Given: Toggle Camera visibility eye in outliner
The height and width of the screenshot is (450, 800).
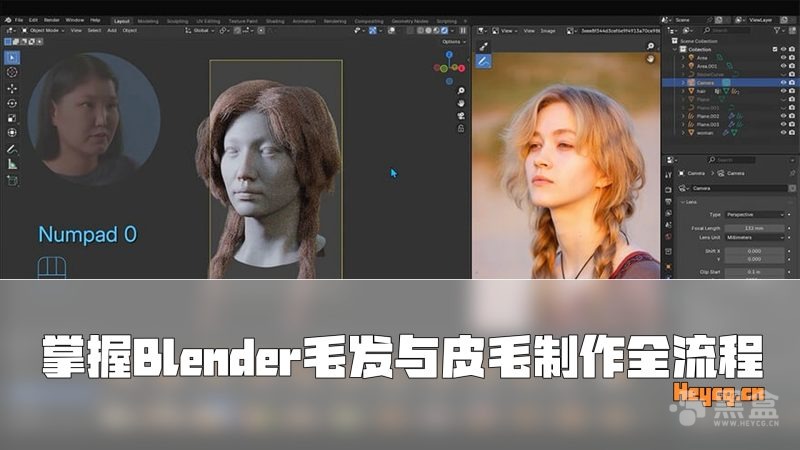Looking at the screenshot, I should (783, 83).
